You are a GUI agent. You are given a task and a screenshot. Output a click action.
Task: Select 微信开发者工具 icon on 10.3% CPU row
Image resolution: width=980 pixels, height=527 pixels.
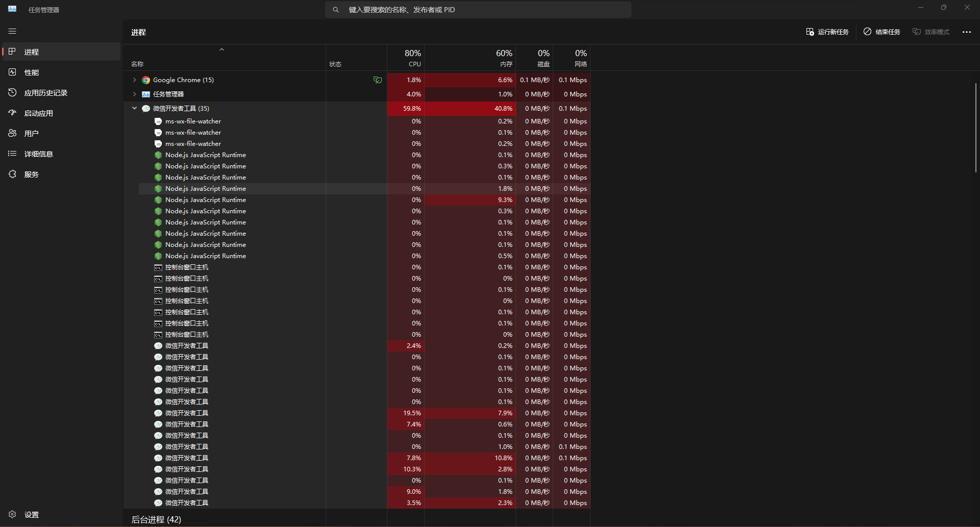[x=158, y=469]
